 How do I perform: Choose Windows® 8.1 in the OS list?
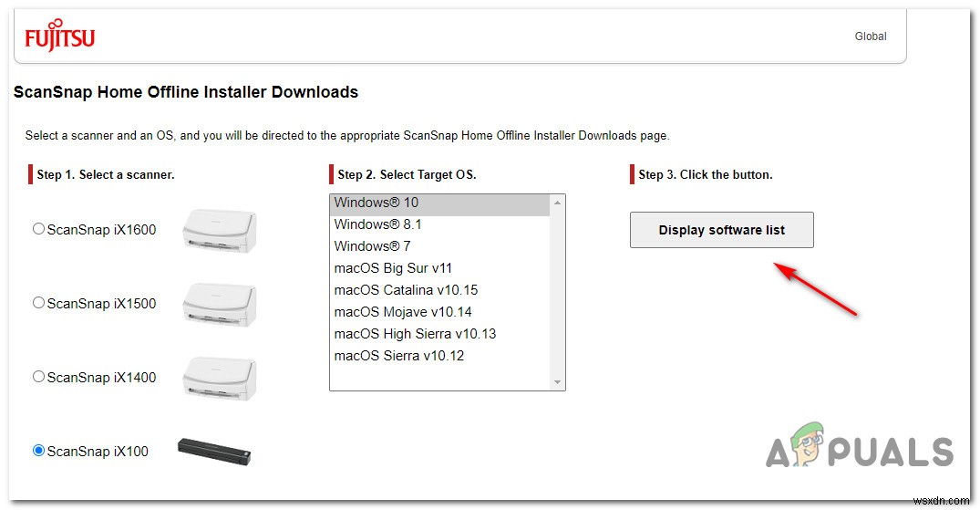(x=439, y=224)
